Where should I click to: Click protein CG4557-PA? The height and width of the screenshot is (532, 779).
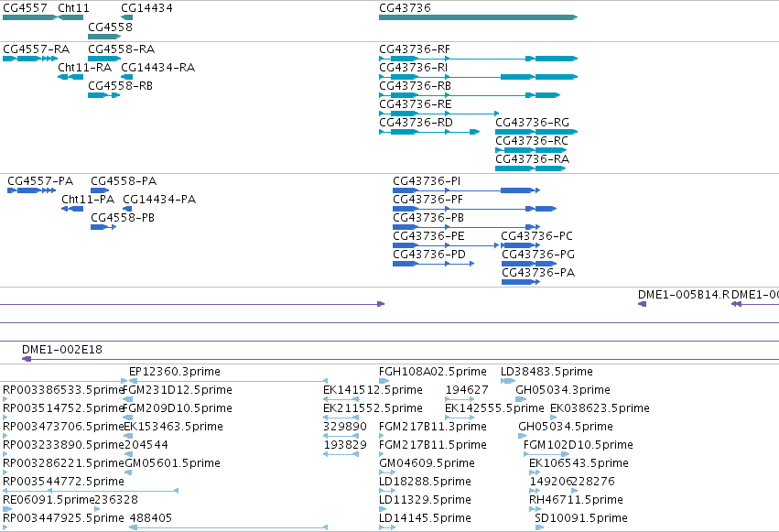point(32,190)
